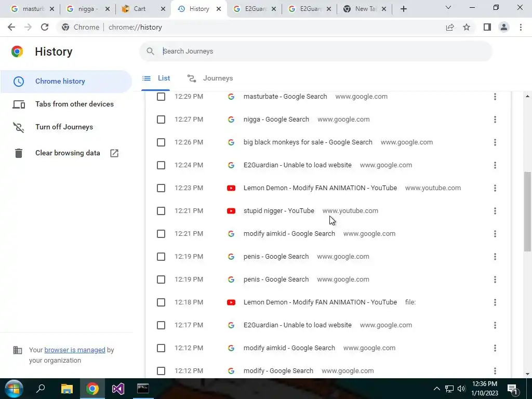Viewport: 532px width, 399px height.
Task: Open the 'modify - Google Search' history link
Action: [x=278, y=371]
